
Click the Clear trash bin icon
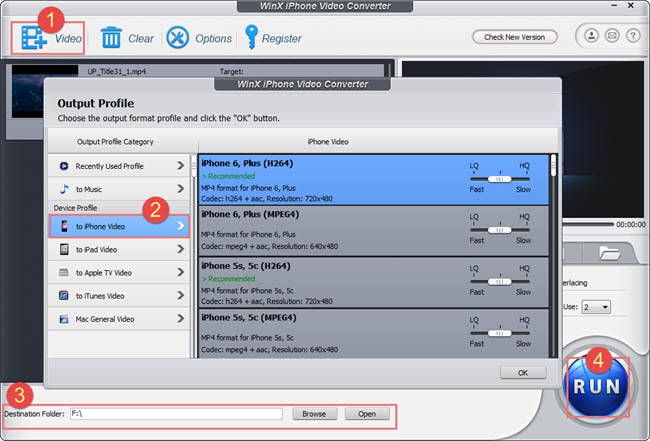pos(111,37)
